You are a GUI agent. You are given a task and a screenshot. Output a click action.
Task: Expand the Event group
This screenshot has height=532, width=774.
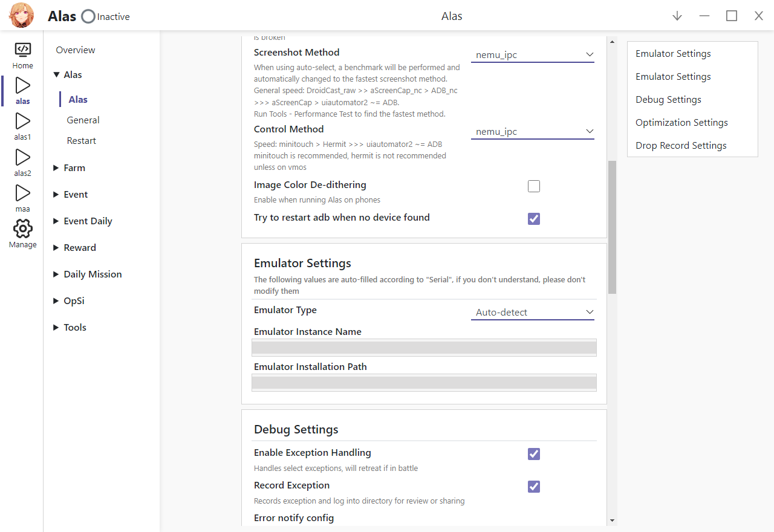(x=56, y=195)
